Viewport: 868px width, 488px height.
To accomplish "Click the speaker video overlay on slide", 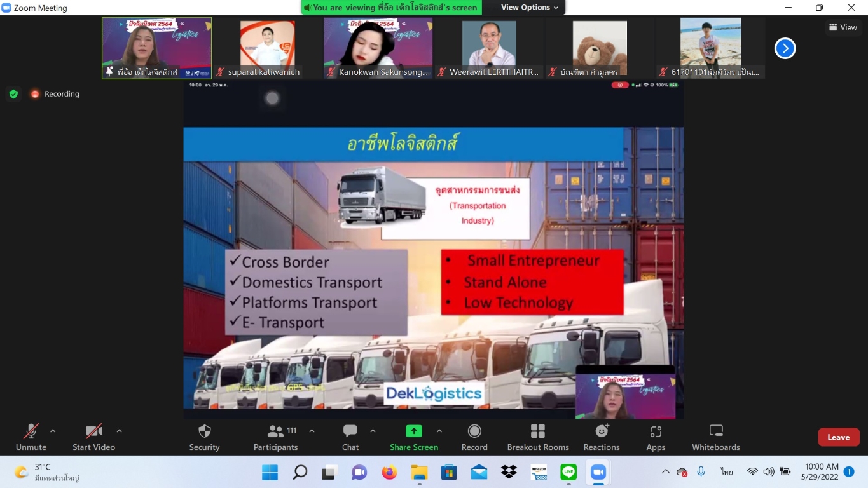I will 625,392.
